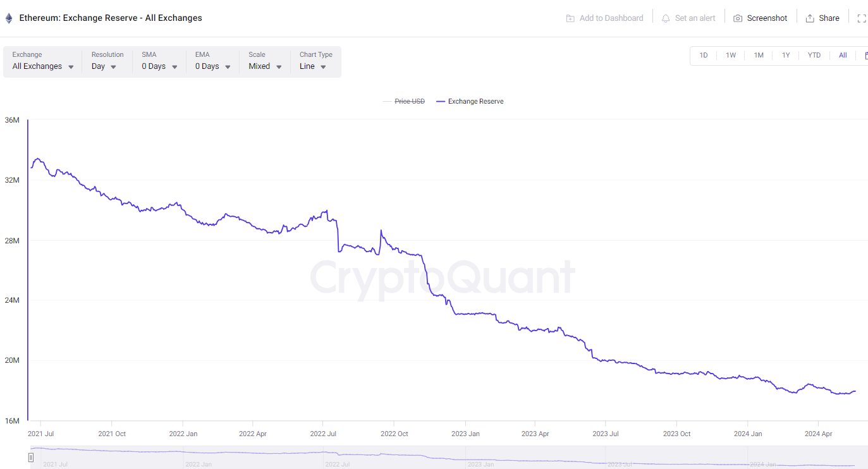The width and height of the screenshot is (868, 469).
Task: Click the Share button label
Action: tap(829, 18)
